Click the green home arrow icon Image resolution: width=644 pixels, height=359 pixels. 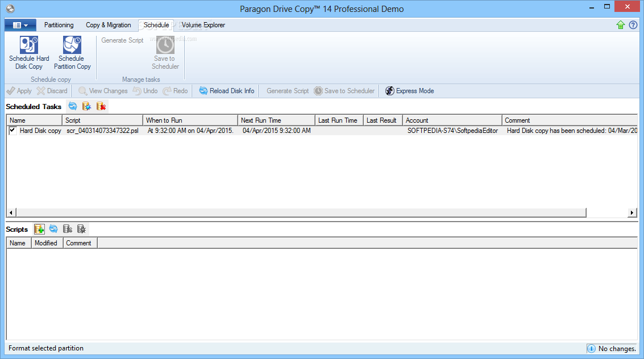point(621,25)
